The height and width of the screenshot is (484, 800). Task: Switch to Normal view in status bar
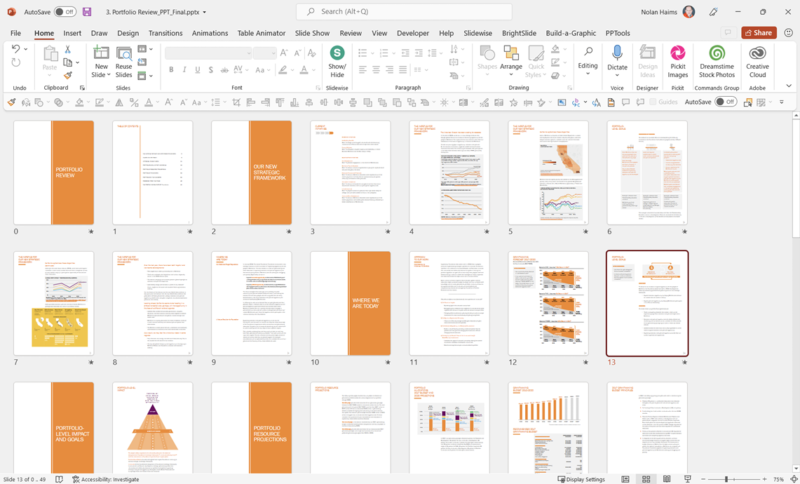(625, 479)
